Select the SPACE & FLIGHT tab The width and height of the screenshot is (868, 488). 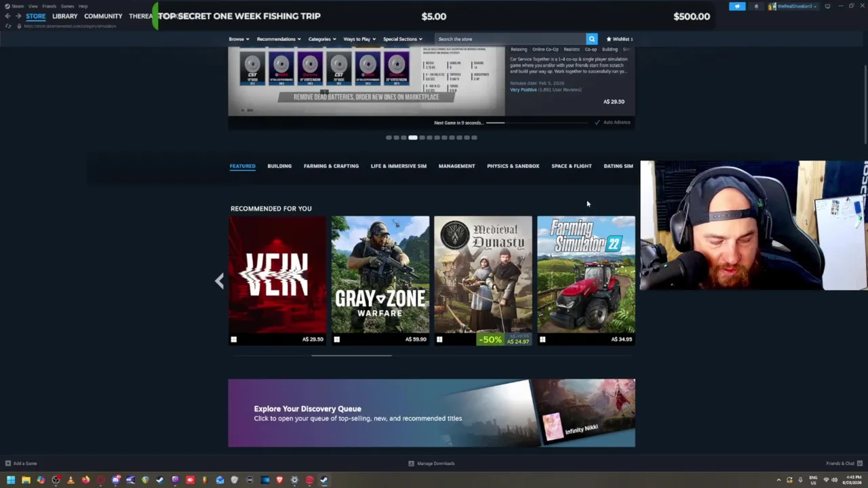(572, 166)
